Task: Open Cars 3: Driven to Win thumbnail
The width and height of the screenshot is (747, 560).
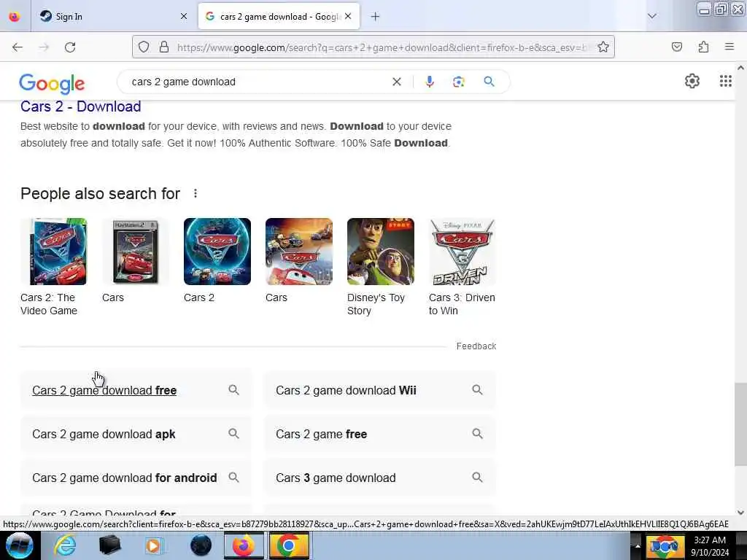Action: point(462,252)
